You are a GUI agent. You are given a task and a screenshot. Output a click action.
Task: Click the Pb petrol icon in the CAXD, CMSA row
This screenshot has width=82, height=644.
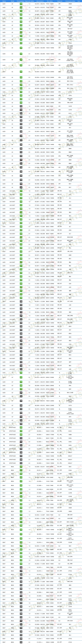[21, 14]
